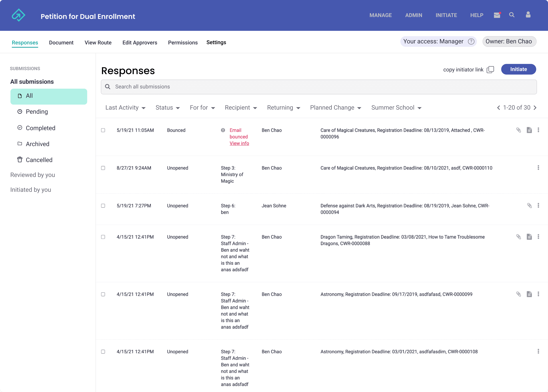Open the Permissions tab
Viewport: 548px width, 392px height.
(x=183, y=43)
